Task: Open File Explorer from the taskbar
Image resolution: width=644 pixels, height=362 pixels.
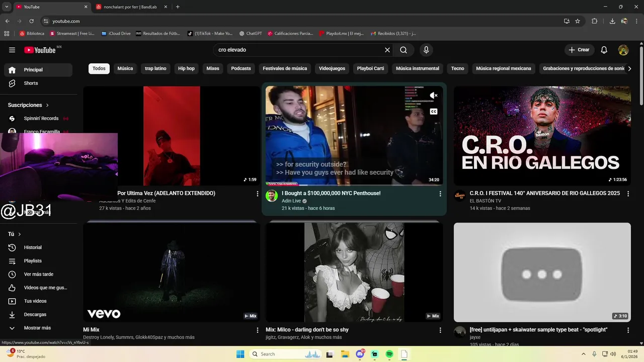Action: point(345,354)
